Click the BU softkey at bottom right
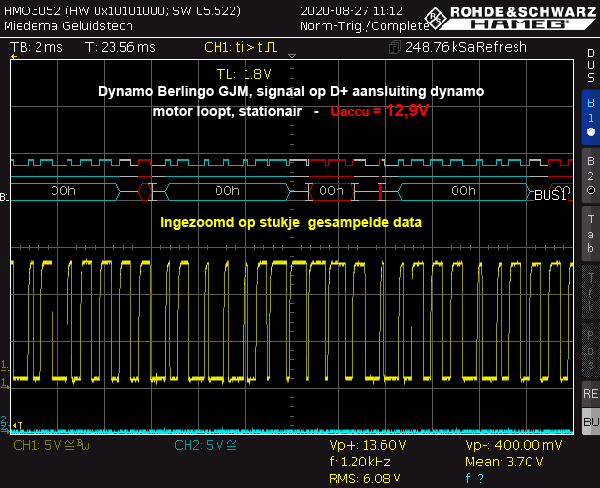This screenshot has height=488, width=600. point(591,421)
